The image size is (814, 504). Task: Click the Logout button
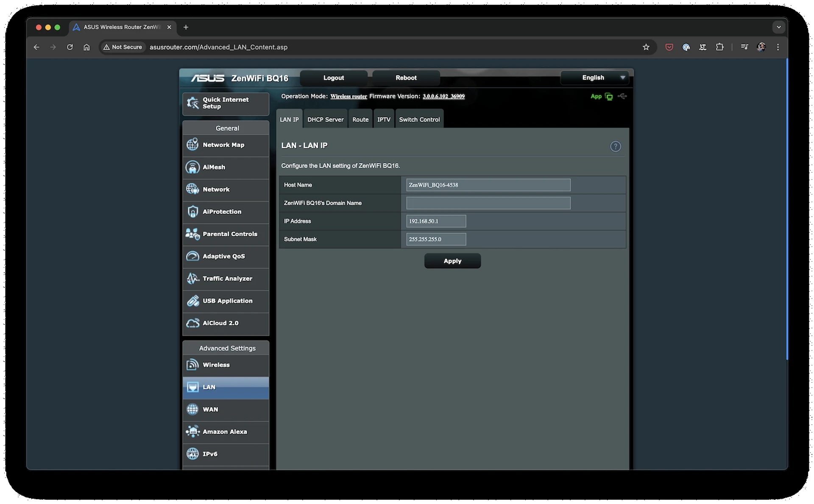[334, 78]
